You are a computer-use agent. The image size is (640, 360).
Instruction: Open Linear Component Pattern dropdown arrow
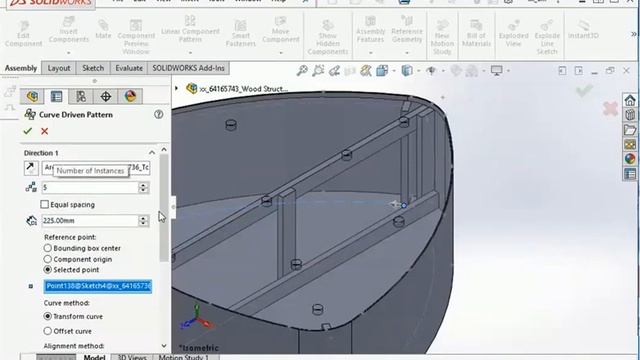pos(190,53)
